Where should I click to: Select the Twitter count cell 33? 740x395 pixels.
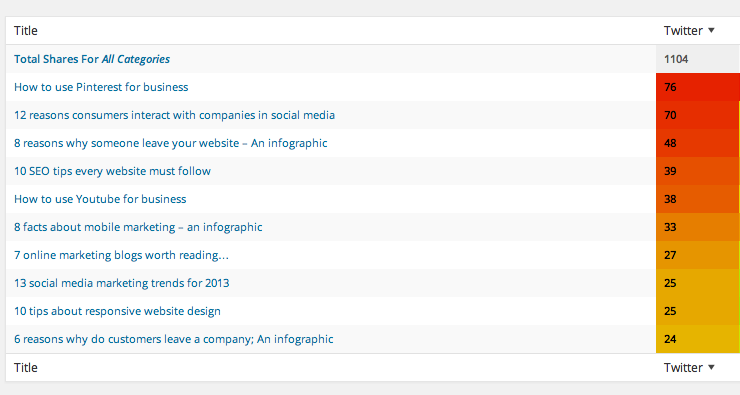(x=698, y=227)
